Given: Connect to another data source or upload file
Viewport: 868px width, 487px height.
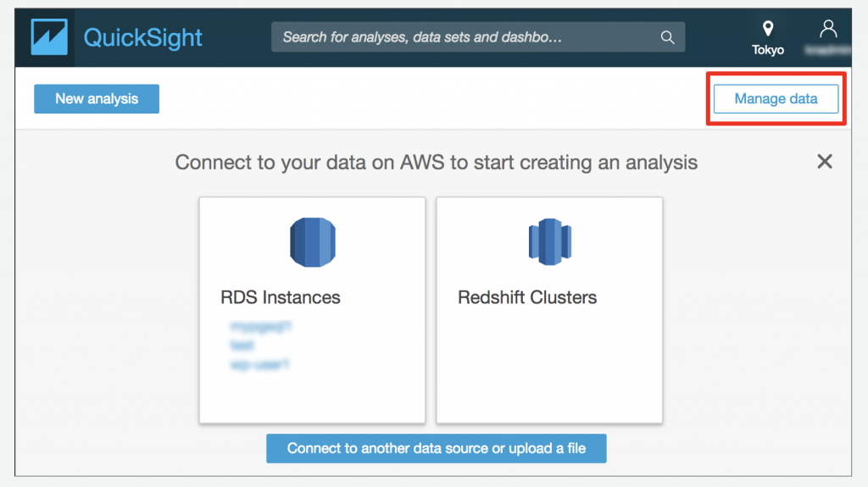Looking at the screenshot, I should [437, 448].
